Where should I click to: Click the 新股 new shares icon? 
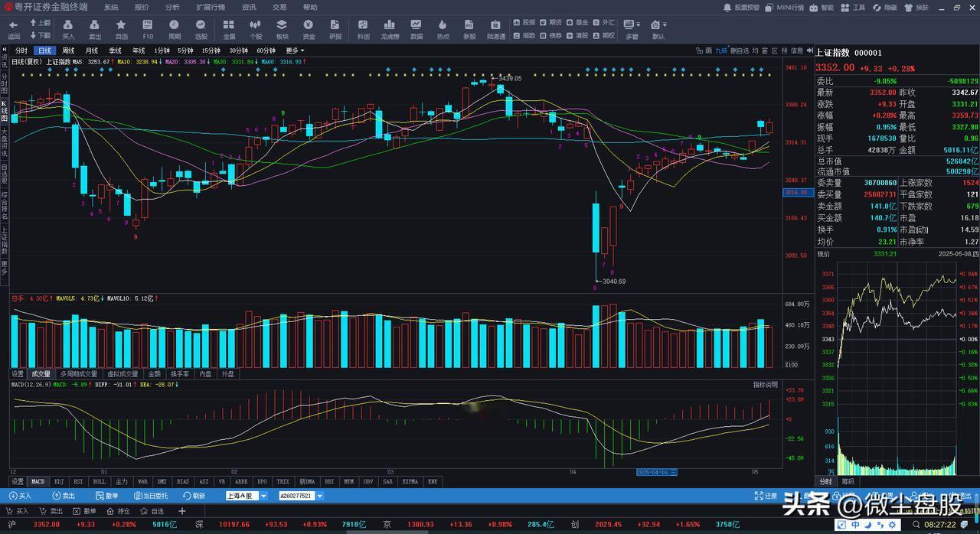pos(469,25)
